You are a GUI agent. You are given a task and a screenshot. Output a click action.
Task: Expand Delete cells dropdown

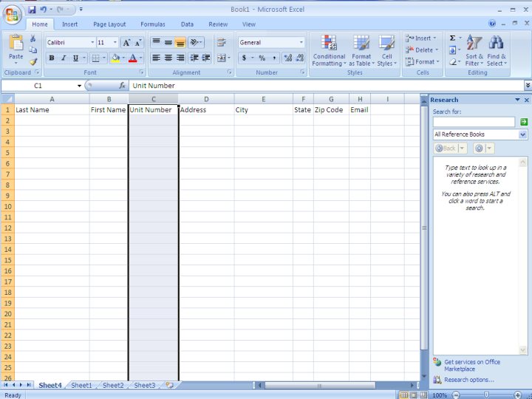pyautogui.click(x=437, y=50)
